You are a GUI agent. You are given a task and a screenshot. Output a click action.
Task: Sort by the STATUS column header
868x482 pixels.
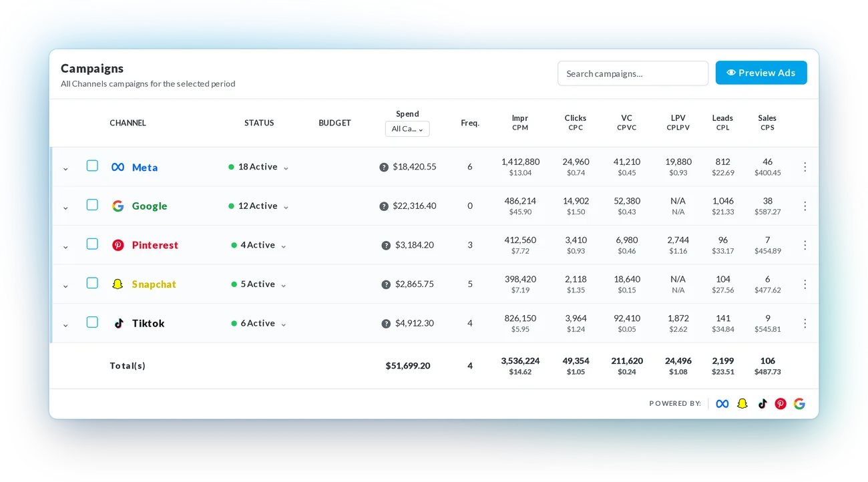point(259,123)
